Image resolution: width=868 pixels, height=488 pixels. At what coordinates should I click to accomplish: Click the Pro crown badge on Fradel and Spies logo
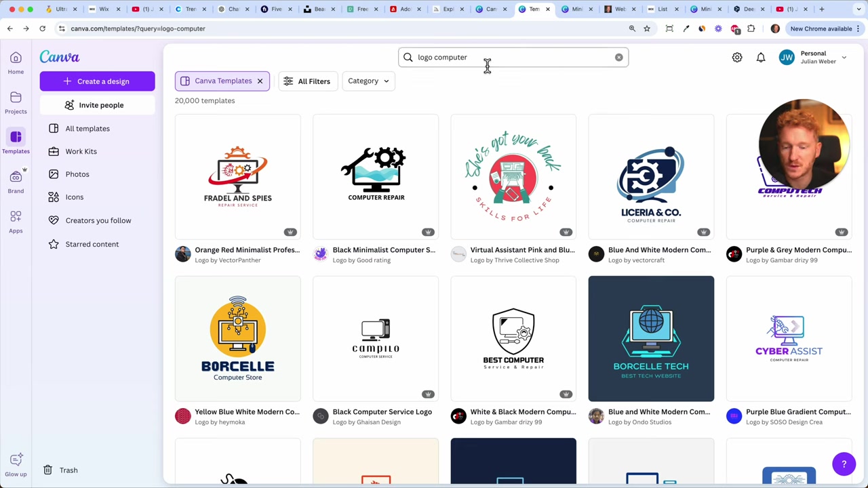click(x=290, y=232)
